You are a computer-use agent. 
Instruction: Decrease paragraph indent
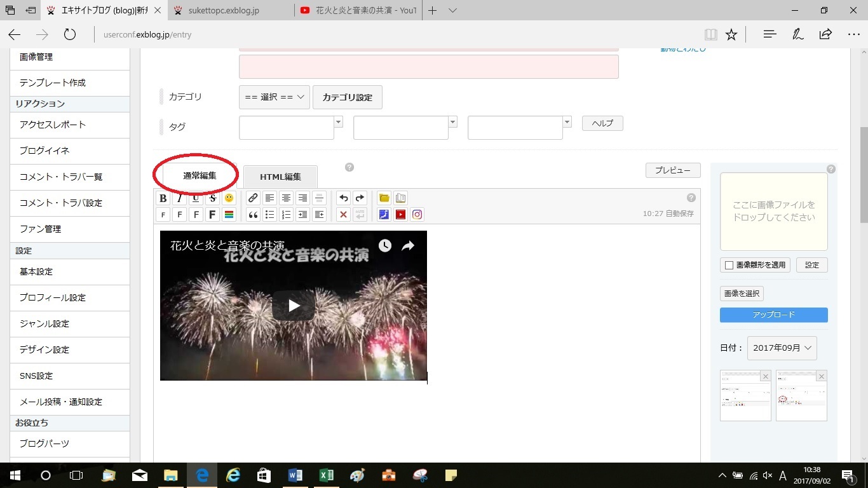[x=320, y=215]
